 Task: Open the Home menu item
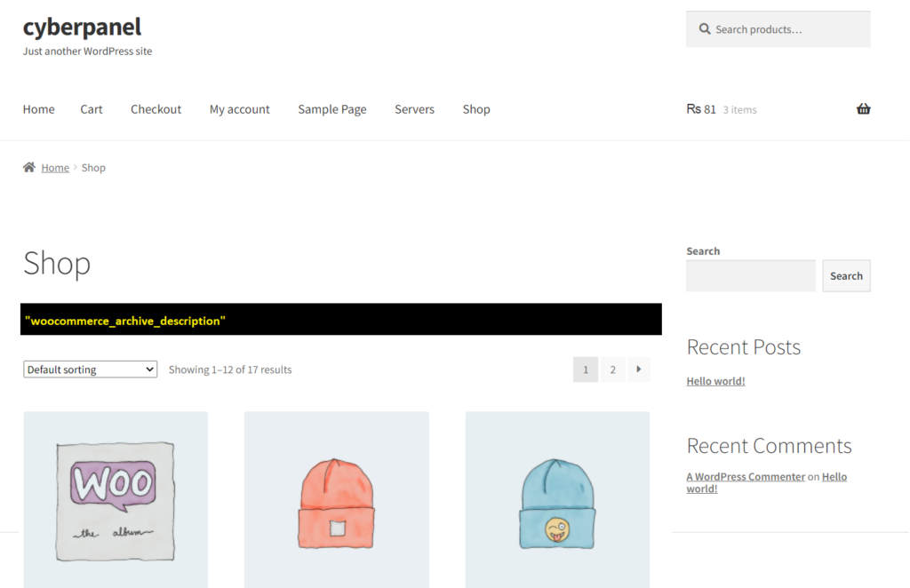[39, 109]
